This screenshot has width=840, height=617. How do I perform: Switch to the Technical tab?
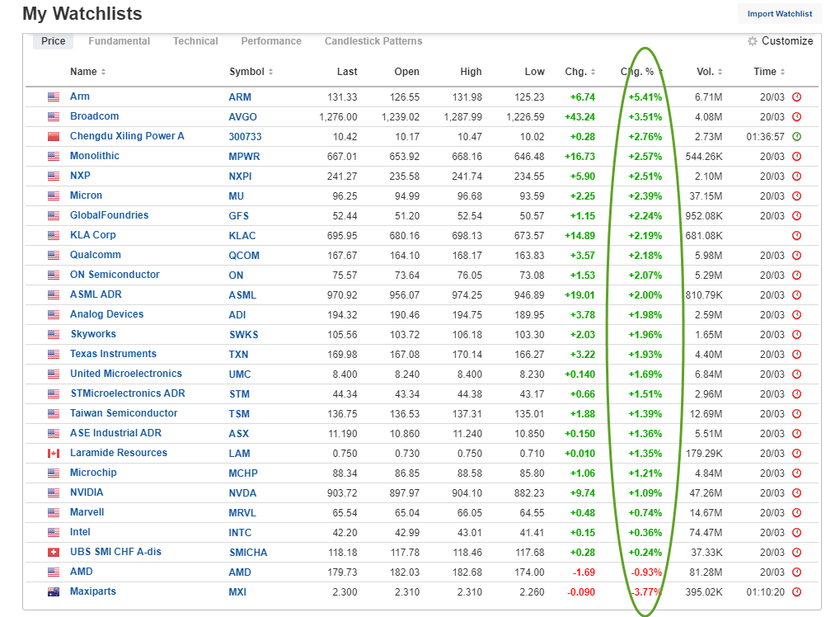pos(195,41)
